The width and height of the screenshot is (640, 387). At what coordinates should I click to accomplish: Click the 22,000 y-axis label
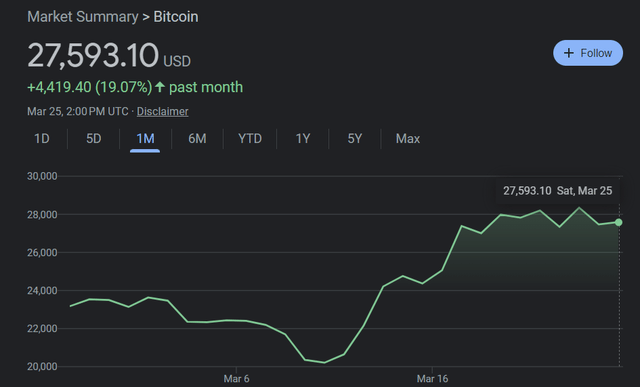coord(42,329)
